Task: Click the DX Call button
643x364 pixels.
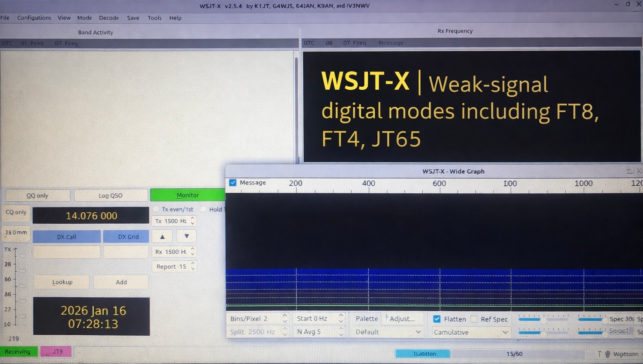Action: (66, 237)
